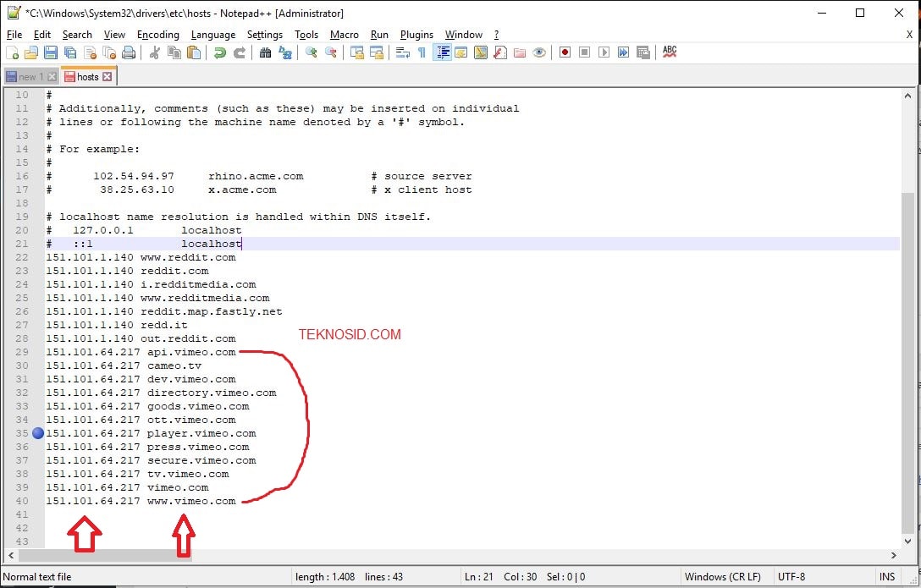This screenshot has height=588, width=921.
Task: Click the Open file toolbar icon
Action: point(31,52)
